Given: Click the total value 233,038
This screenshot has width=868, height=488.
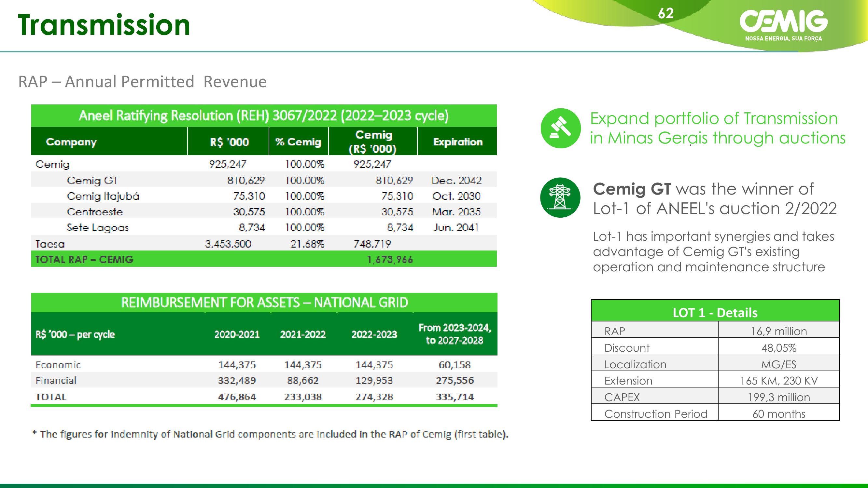Looking at the screenshot, I should (x=303, y=397).
